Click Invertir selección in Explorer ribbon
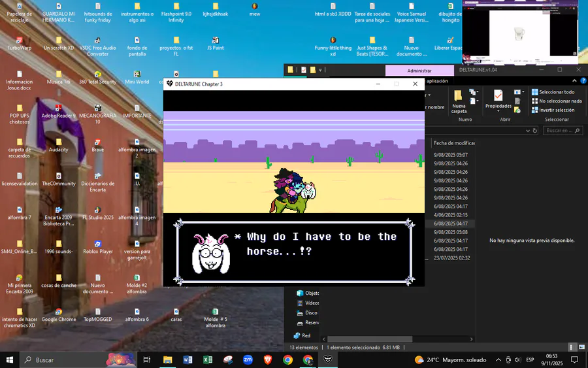 [x=553, y=110]
